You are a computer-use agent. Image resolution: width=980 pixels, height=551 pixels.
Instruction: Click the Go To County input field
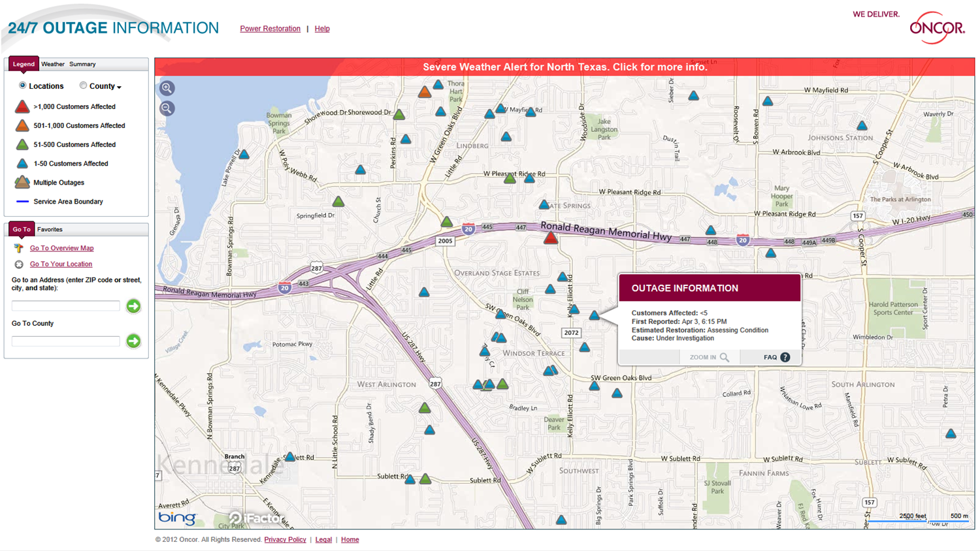[x=66, y=341]
